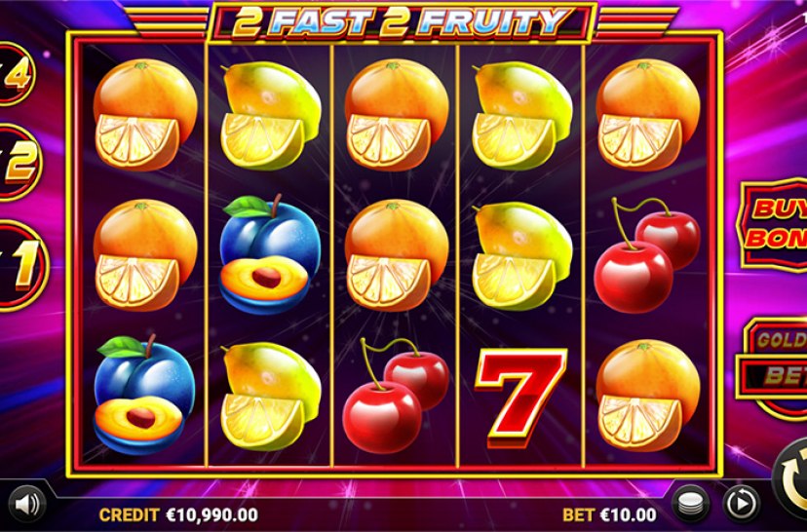
Task: Click the bet amount €10.00
Action: [629, 514]
